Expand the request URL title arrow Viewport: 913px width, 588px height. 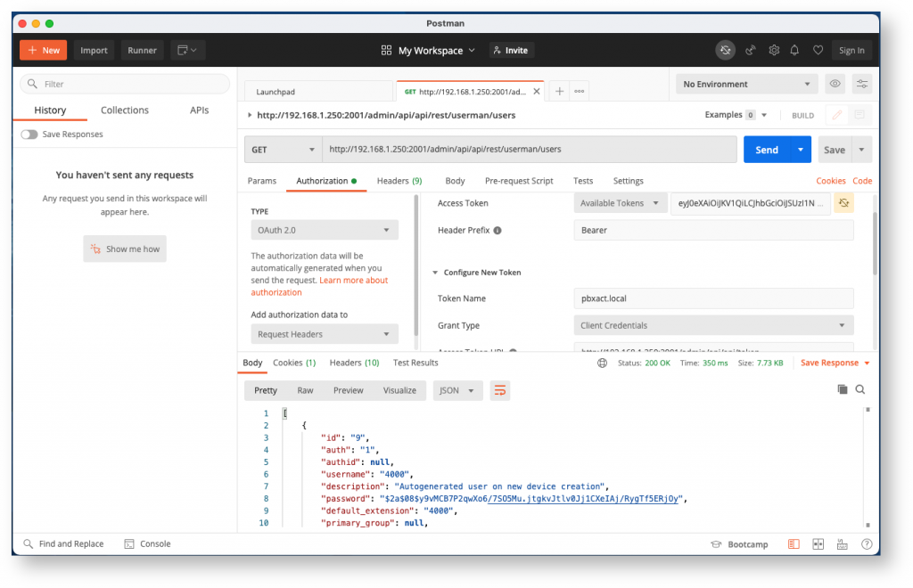[x=250, y=115]
